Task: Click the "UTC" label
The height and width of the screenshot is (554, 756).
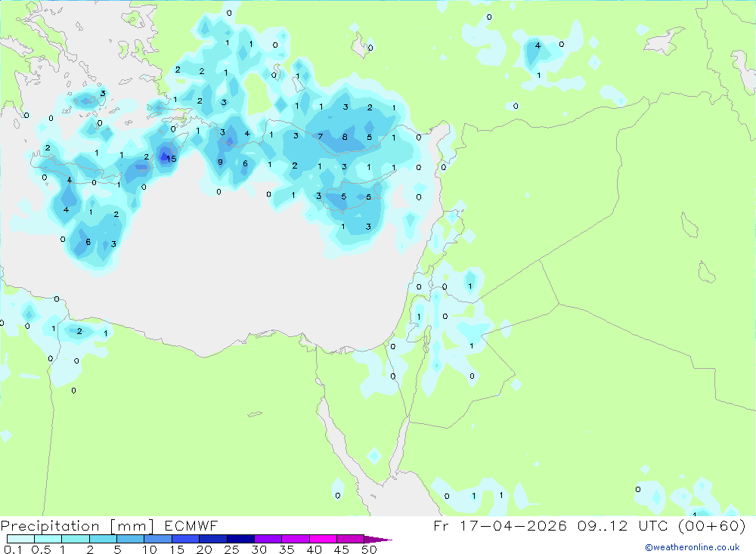Action: click(x=655, y=525)
